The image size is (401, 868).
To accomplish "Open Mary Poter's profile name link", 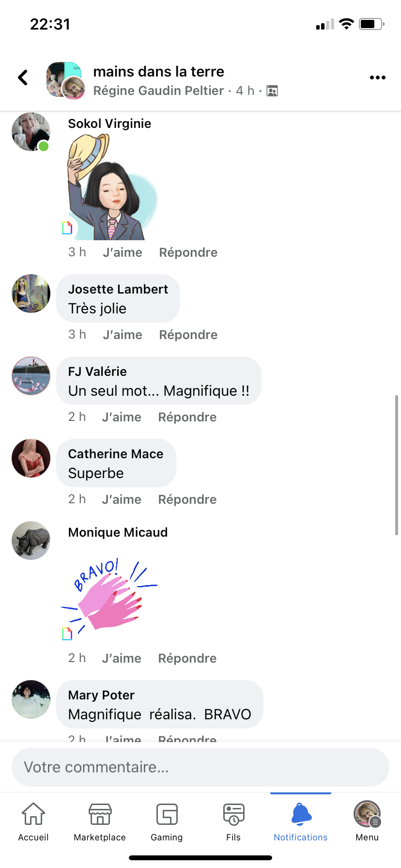I will click(x=101, y=695).
